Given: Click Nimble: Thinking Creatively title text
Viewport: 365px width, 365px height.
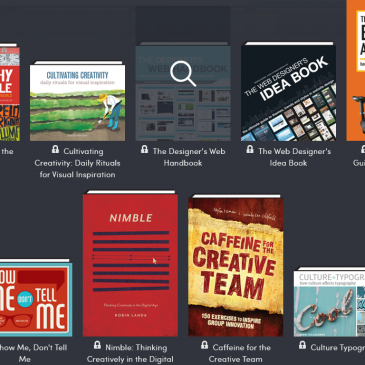Looking at the screenshot, I should (130, 353).
